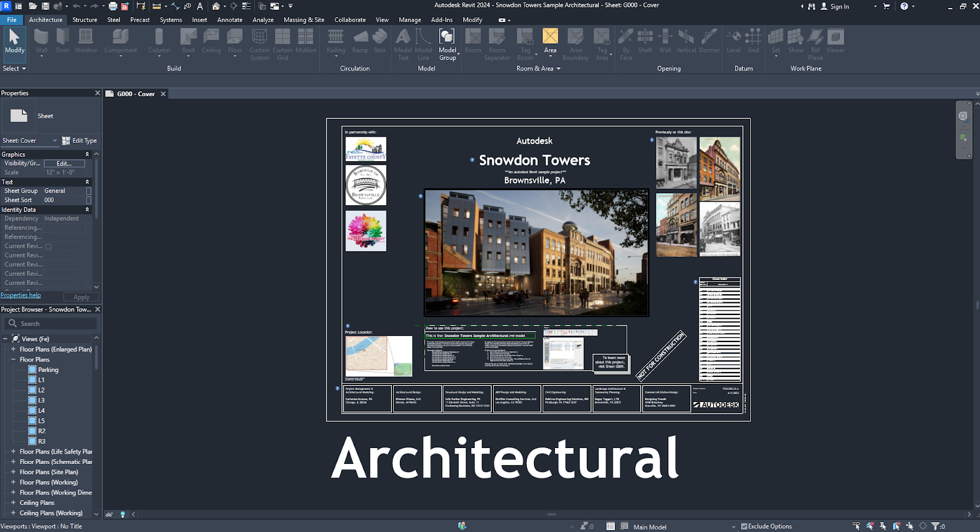Click the Edit Type button
This screenshot has width=980, height=532.
[80, 140]
